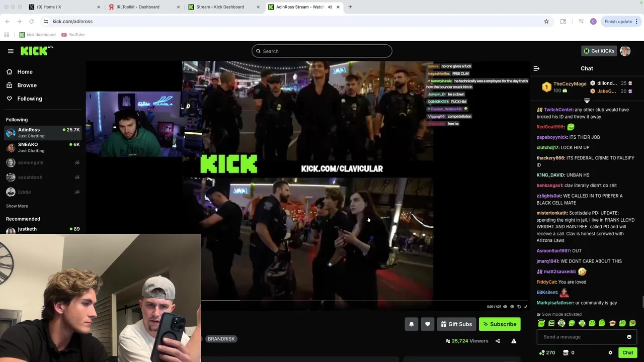The width and height of the screenshot is (644, 362).
Task: Click the KICK logo in header
Action: [36, 51]
